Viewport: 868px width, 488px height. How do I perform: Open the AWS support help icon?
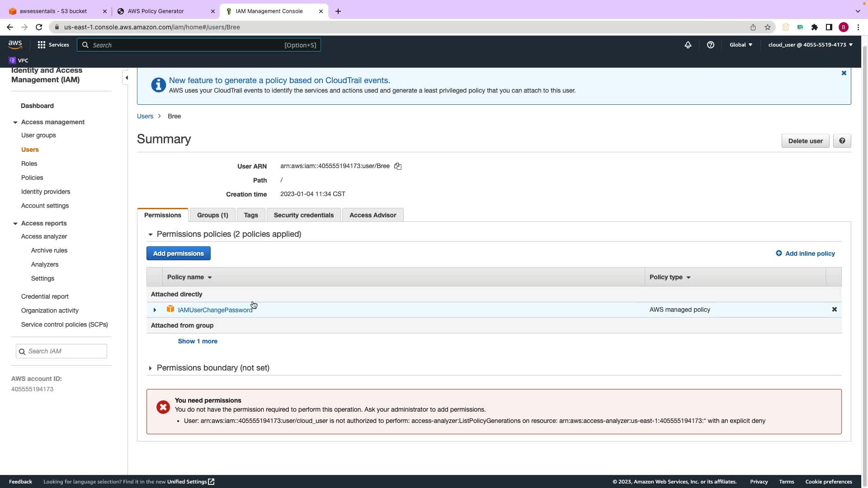[710, 45]
